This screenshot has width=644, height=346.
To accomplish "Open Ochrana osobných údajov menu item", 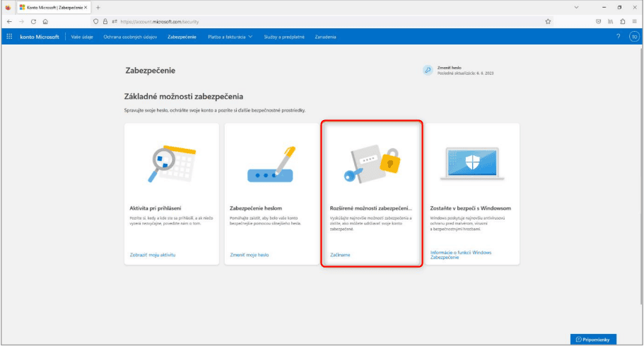I will tap(131, 36).
